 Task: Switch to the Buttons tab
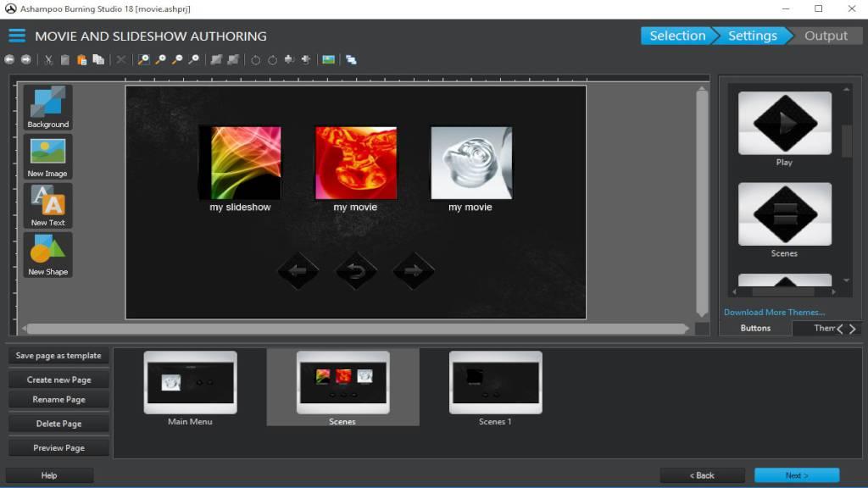pos(754,328)
